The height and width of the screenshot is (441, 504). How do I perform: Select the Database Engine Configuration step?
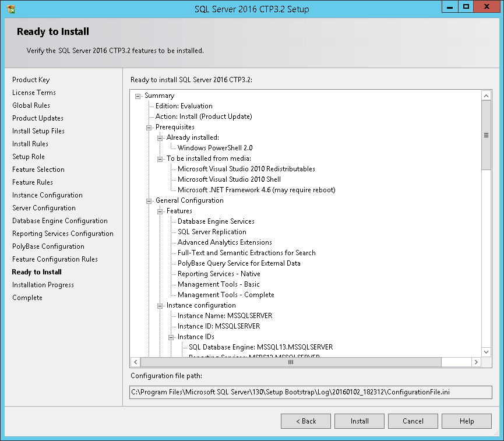tap(60, 221)
